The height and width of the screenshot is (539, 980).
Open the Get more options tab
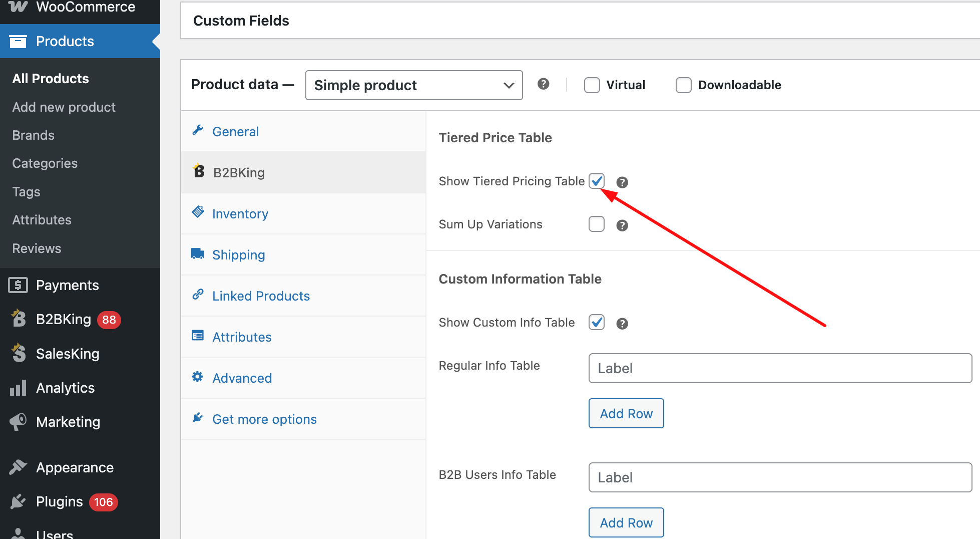click(303, 419)
